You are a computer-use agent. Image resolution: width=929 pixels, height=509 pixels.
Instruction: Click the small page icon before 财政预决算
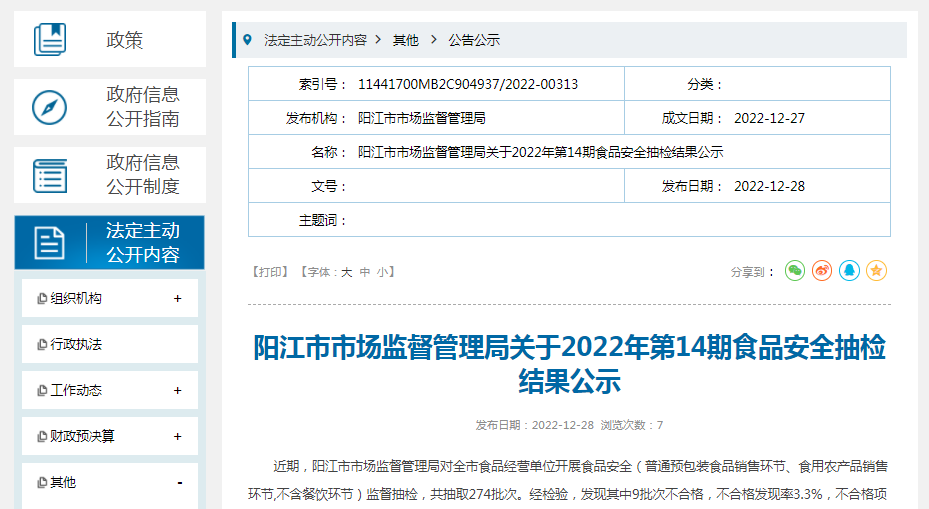[x=42, y=437]
